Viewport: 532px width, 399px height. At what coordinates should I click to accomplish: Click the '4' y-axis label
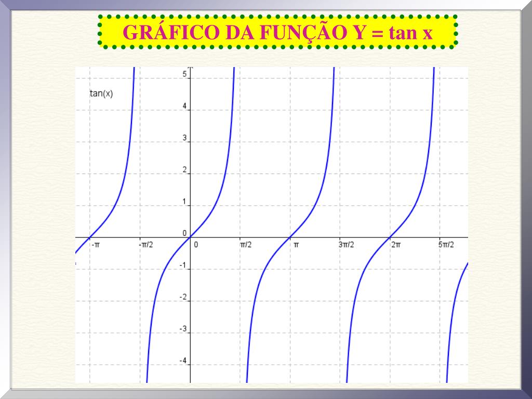(x=184, y=106)
